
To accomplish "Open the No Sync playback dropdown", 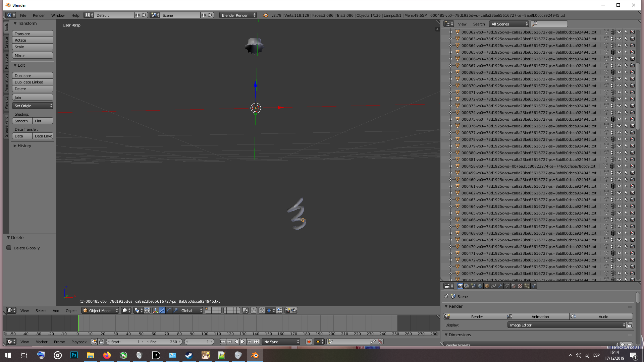I will click(281, 342).
